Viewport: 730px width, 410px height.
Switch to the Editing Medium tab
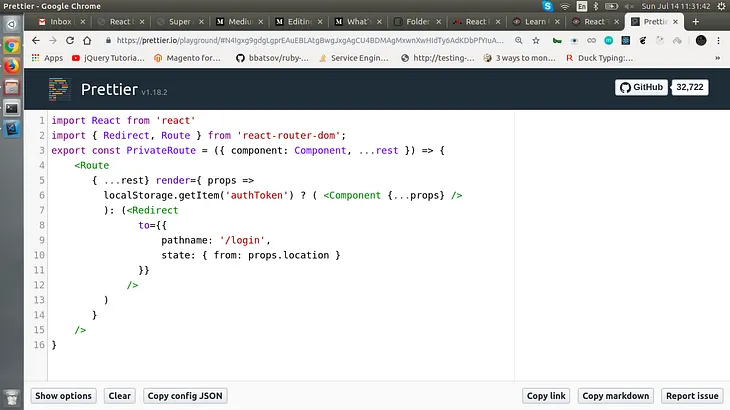point(299,21)
